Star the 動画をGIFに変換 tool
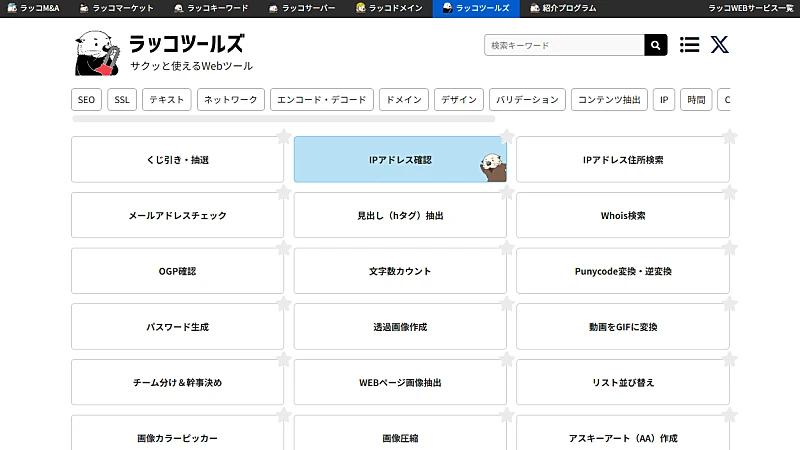This screenshot has width=800, height=450. (x=730, y=304)
